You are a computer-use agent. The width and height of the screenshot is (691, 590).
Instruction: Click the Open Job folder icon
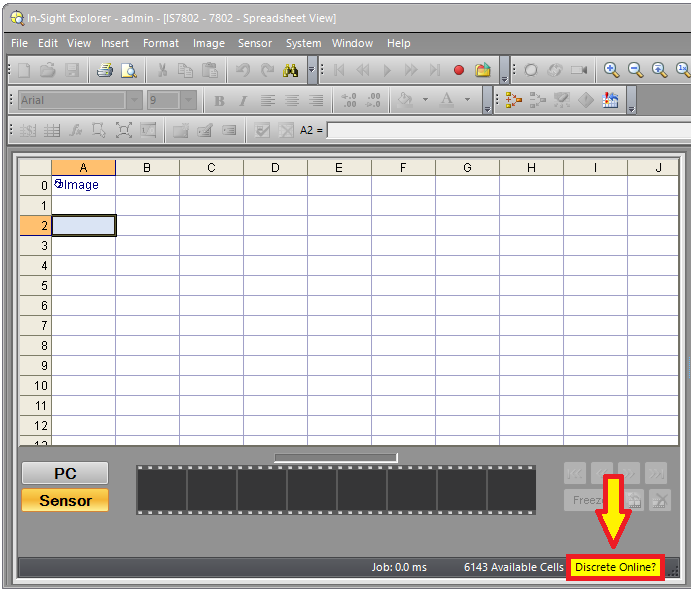coord(48,70)
